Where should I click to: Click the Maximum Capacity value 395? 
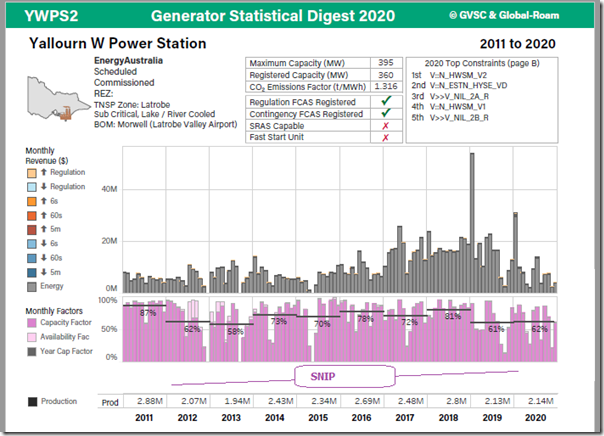pos(386,63)
